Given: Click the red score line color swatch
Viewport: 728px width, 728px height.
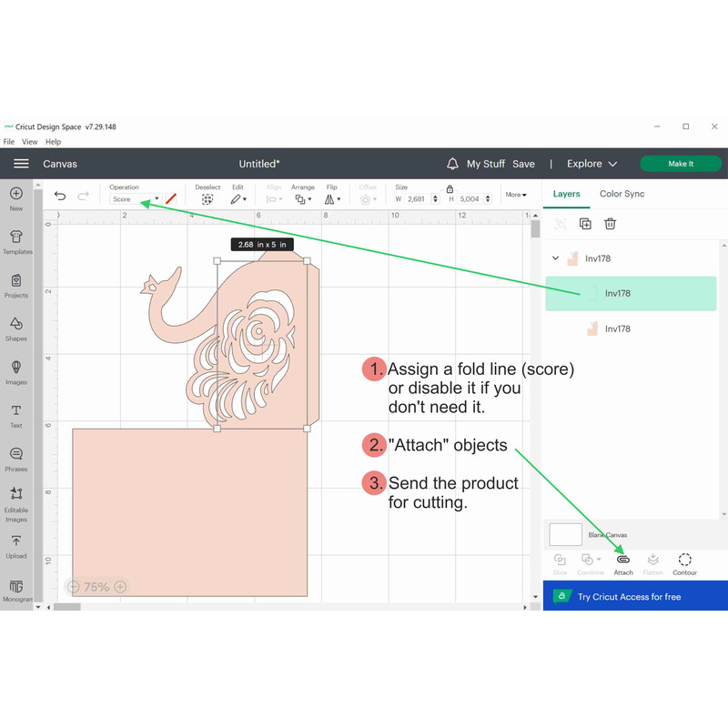Looking at the screenshot, I should coord(170,198).
